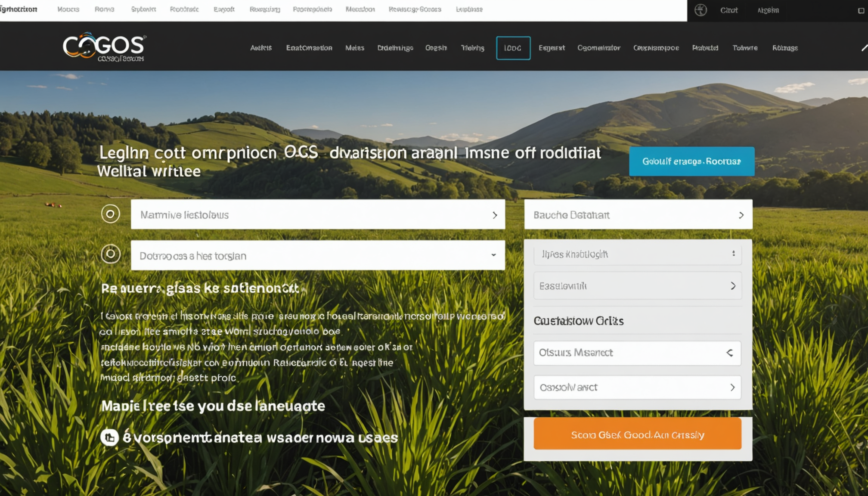Screen dimensions: 868x496
Task: Open the 'Gogsin' nav item
Action: (x=436, y=48)
